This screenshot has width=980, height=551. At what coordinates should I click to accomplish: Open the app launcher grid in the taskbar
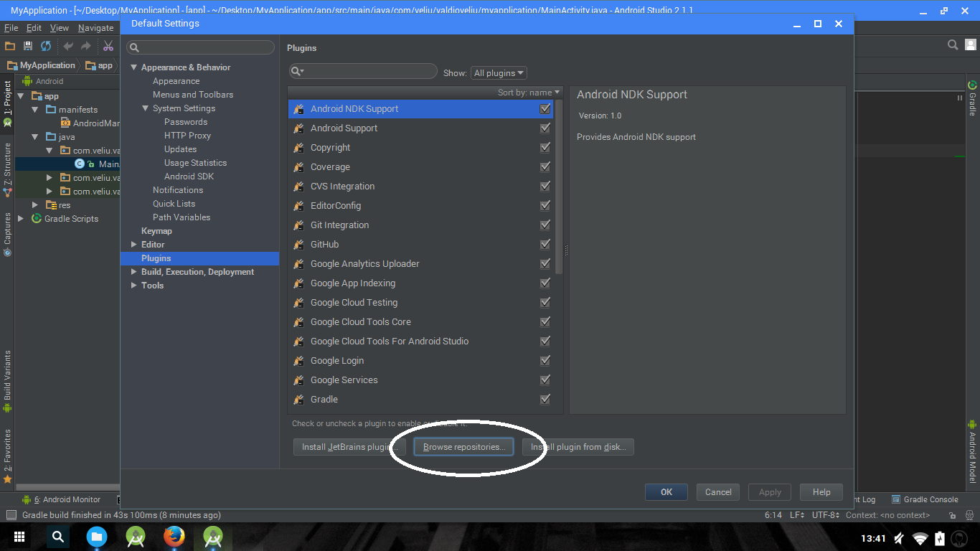pyautogui.click(x=19, y=537)
